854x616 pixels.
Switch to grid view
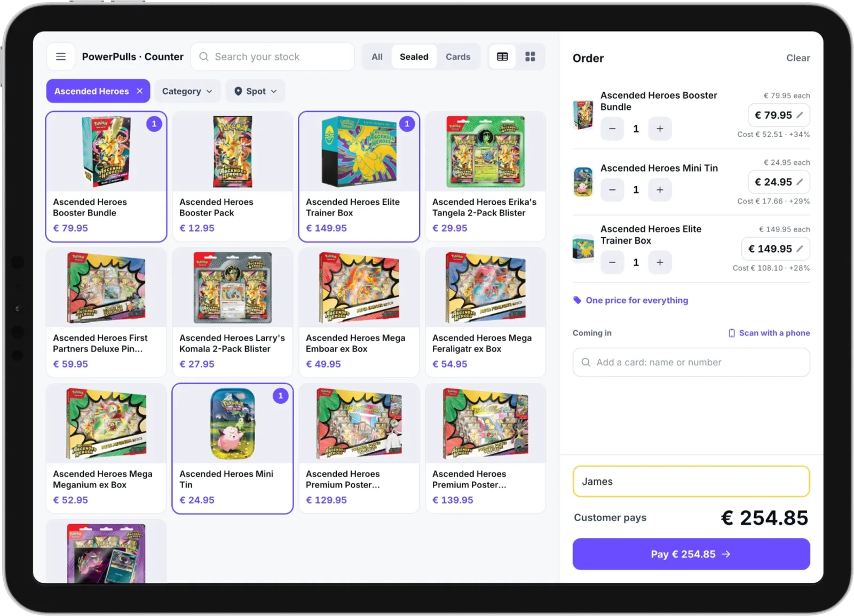530,57
